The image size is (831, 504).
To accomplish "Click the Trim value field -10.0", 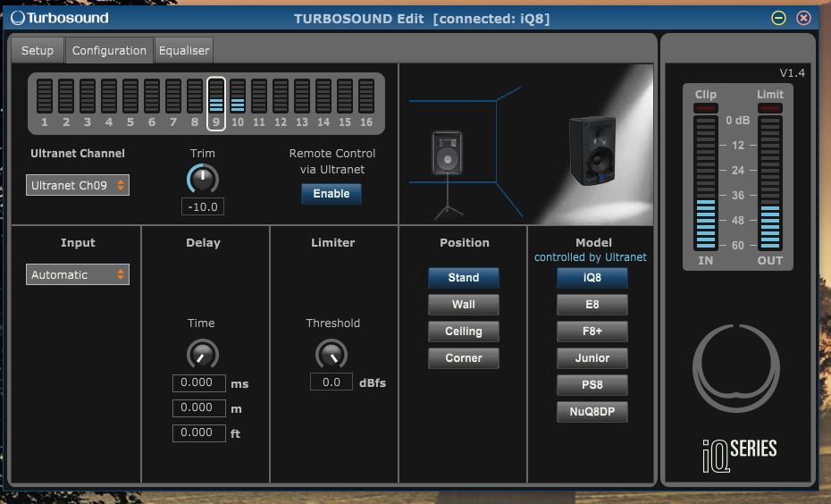I will [x=203, y=206].
